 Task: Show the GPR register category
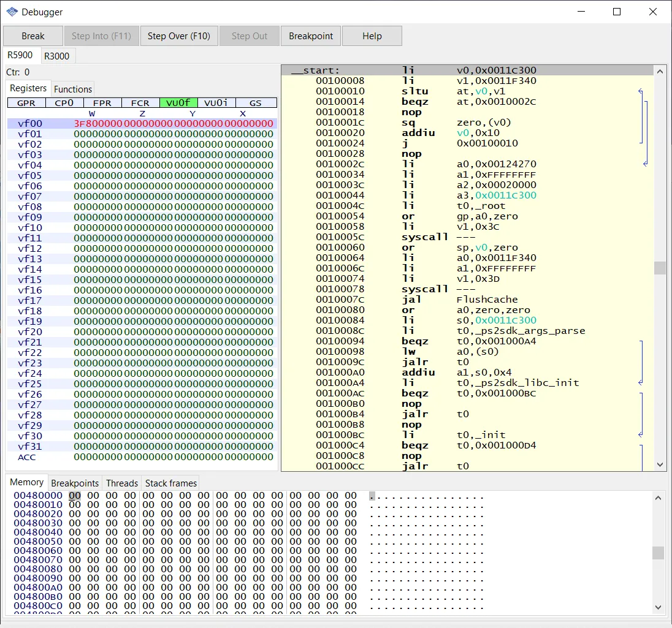tap(26, 103)
